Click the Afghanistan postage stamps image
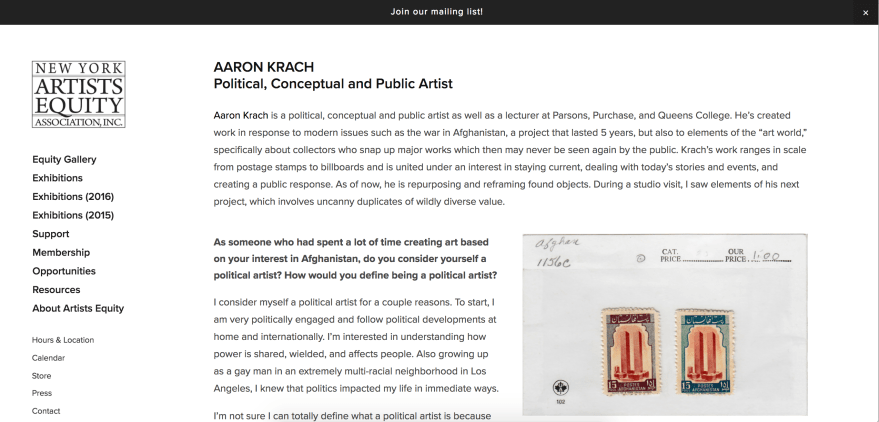 664,324
